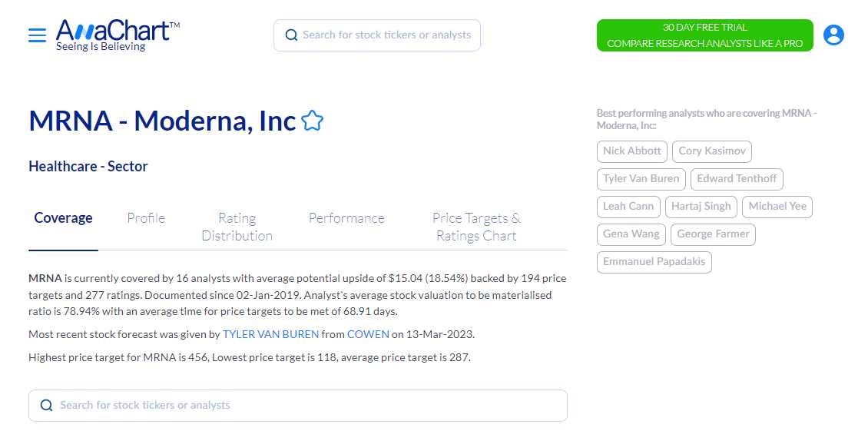Click the lower stock search input
The image size is (868, 431).
307,406
